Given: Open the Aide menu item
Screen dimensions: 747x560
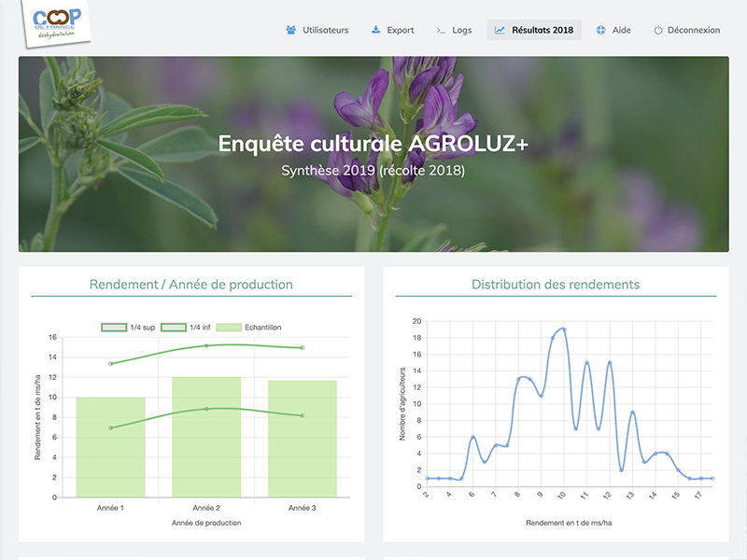Looking at the screenshot, I should click(613, 30).
